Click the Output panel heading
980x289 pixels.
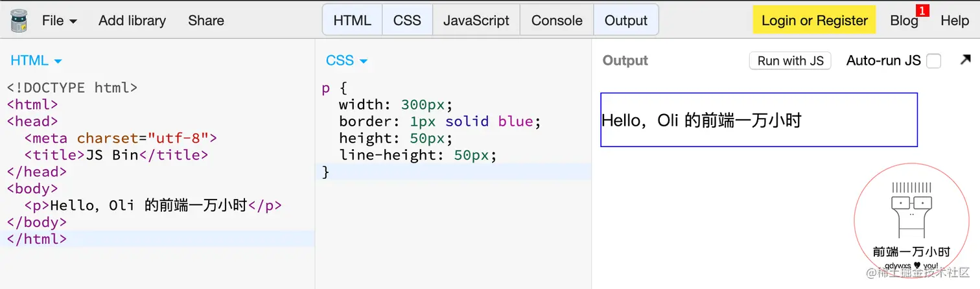tap(625, 61)
